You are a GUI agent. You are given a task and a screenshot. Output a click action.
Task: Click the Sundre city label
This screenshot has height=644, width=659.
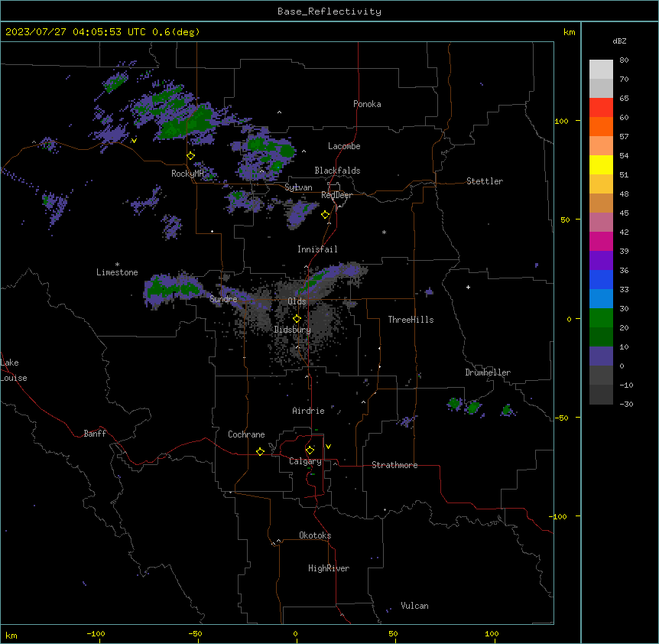(223, 299)
